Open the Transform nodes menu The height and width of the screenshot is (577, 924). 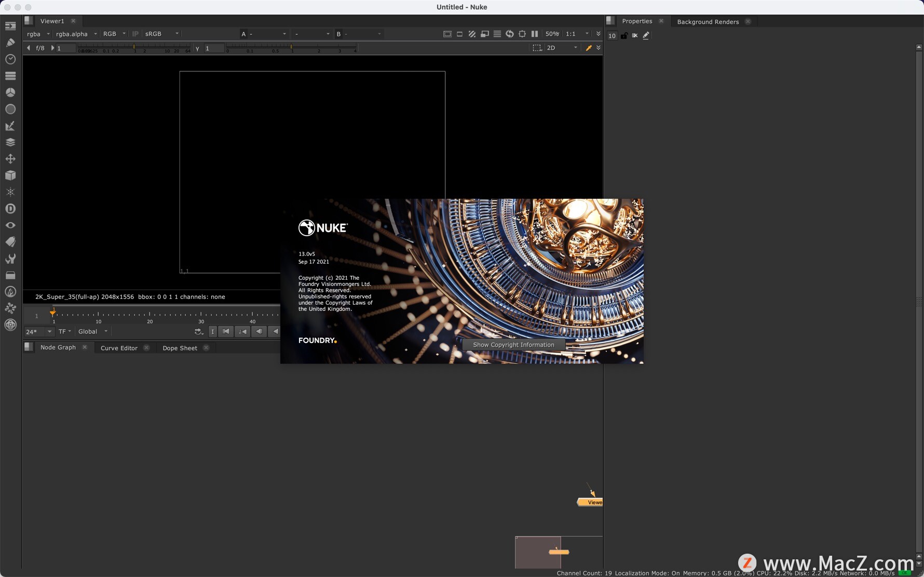10,159
